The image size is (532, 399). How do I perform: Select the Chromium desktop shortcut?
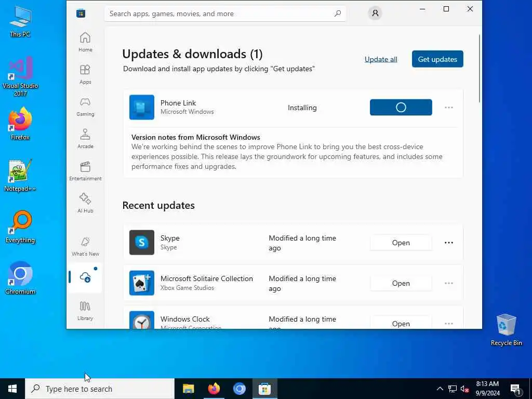click(20, 278)
